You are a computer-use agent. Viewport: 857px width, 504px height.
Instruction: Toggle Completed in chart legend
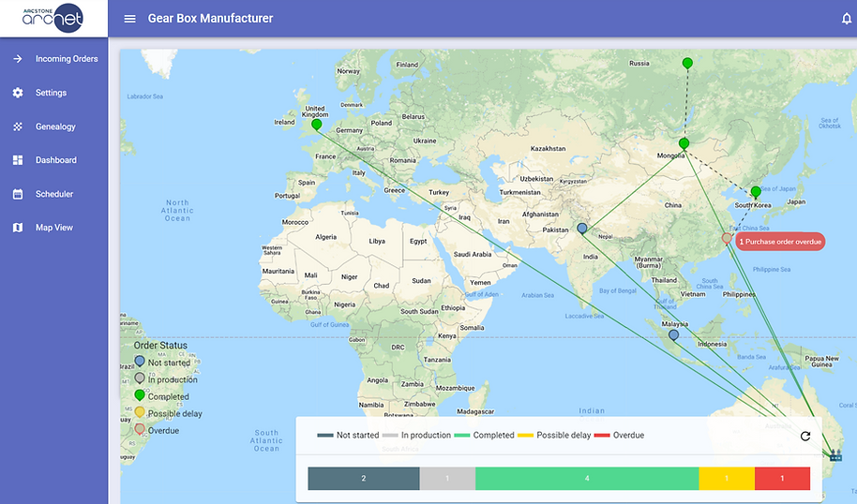pyautogui.click(x=484, y=436)
